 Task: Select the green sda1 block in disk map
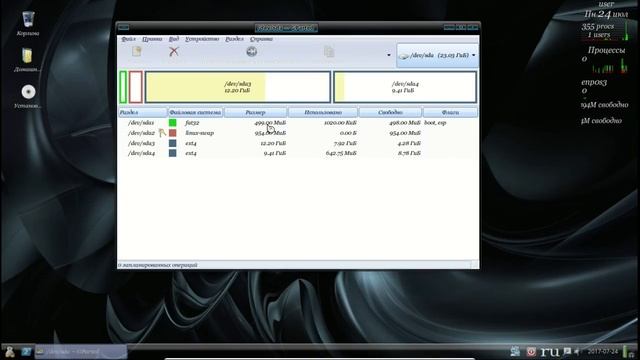pyautogui.click(x=123, y=87)
